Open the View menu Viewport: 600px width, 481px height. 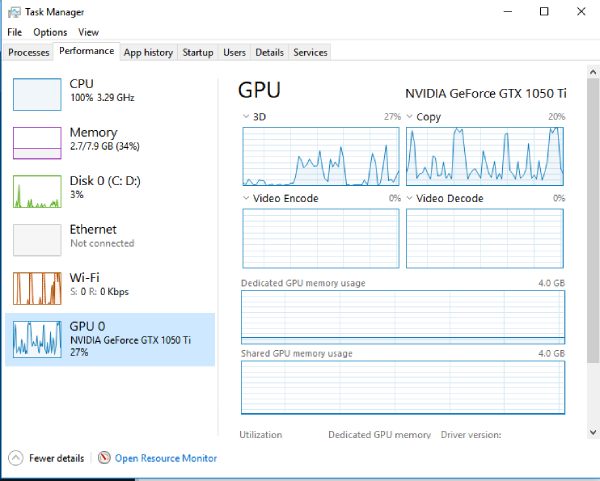click(x=88, y=32)
